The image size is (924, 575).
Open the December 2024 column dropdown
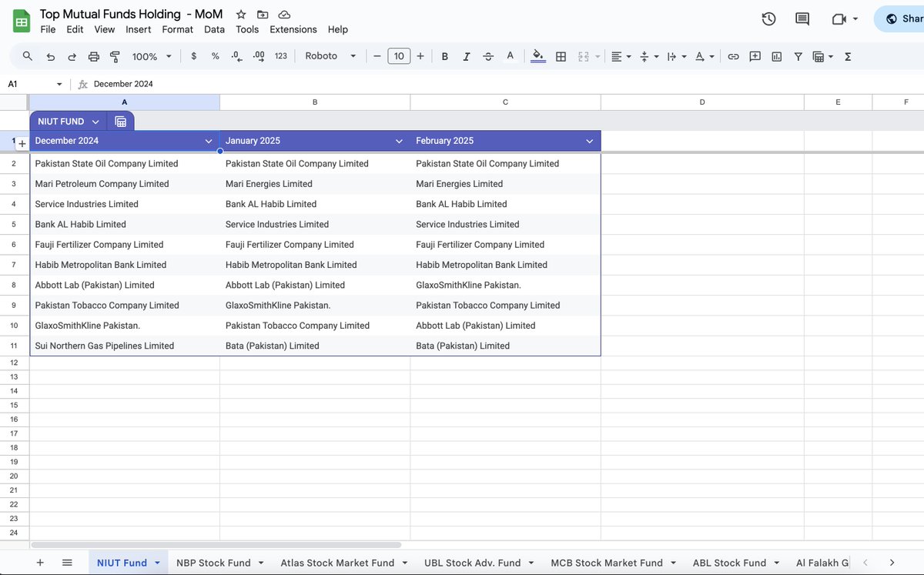tap(208, 141)
